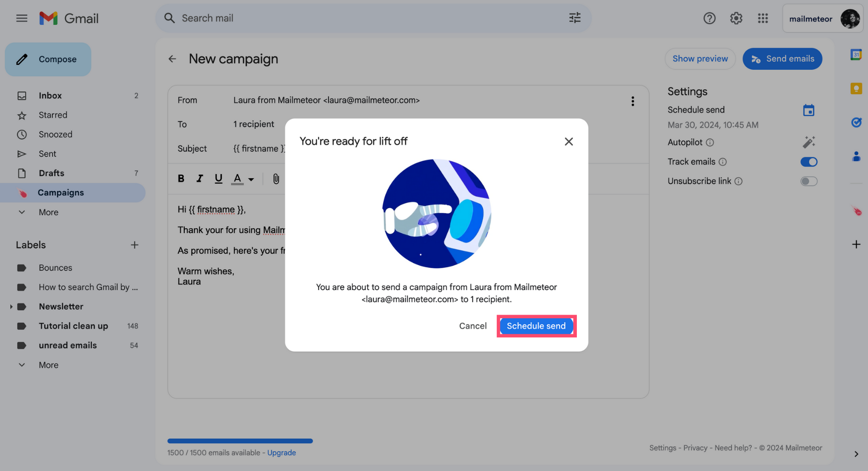Open the Sent folder
Image resolution: width=868 pixels, height=471 pixels.
click(x=74, y=154)
